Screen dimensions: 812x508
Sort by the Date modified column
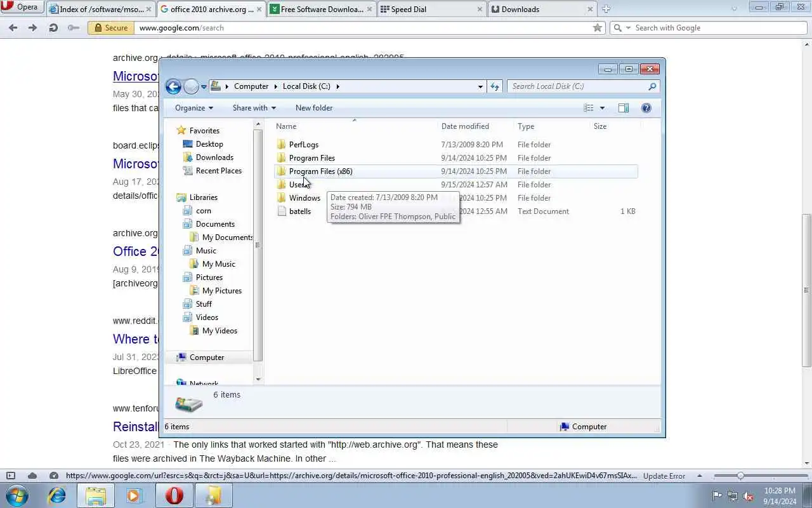tap(465, 126)
